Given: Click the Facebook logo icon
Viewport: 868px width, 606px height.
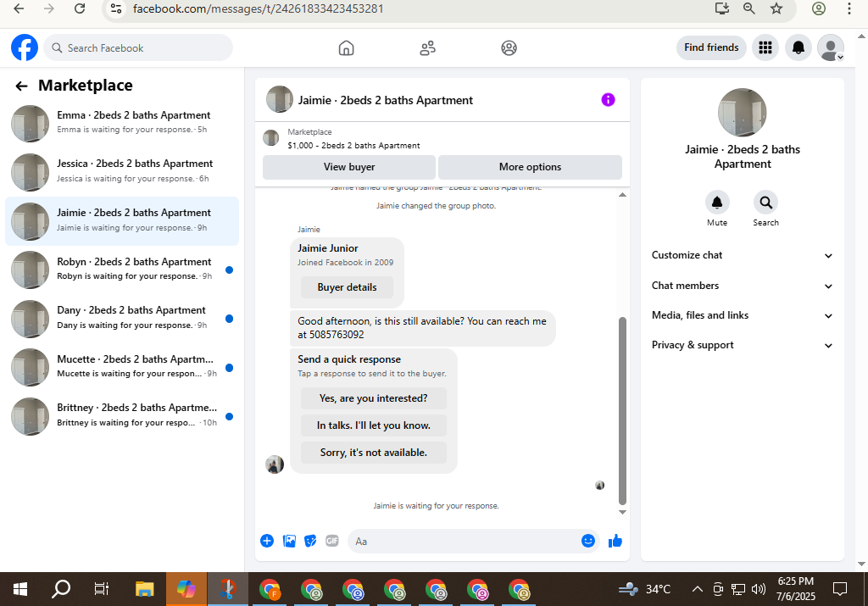Looking at the screenshot, I should point(25,47).
